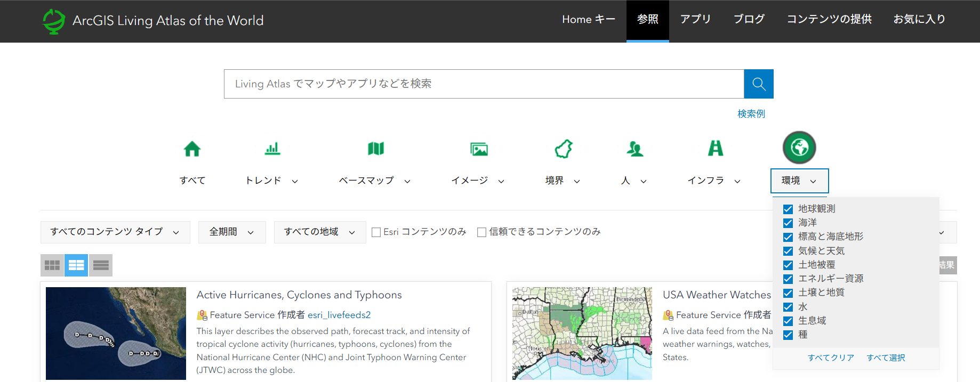Image resolution: width=980 pixels, height=382 pixels.
Task: Select the トレンド bar chart icon
Action: point(272,149)
